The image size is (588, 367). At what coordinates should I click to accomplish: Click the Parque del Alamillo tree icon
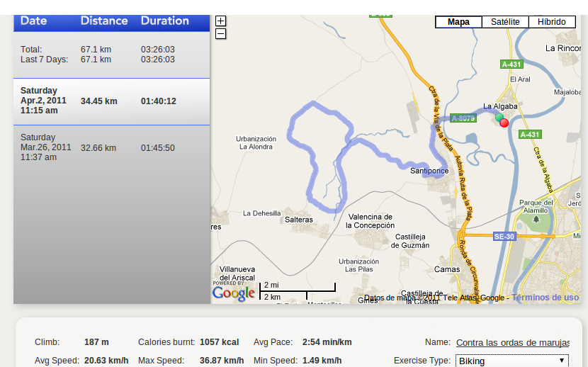pos(536,218)
